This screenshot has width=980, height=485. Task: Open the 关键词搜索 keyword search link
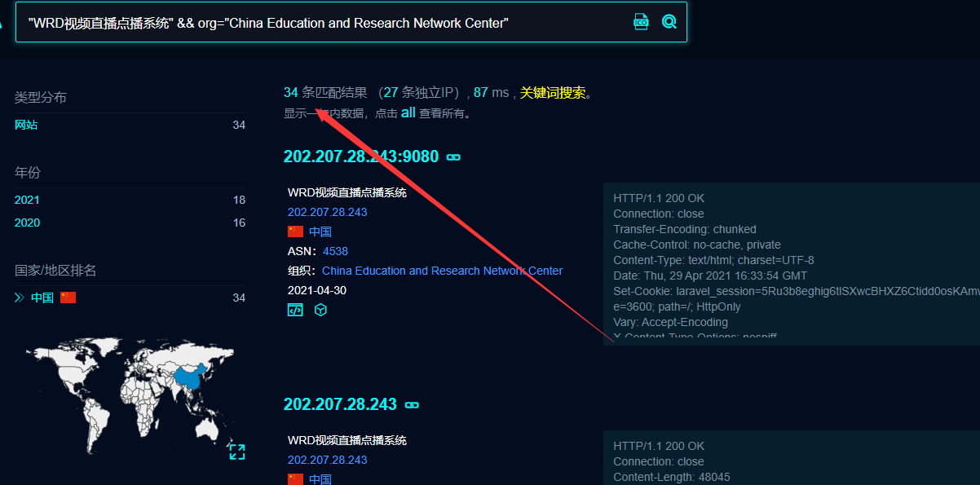[x=553, y=93]
